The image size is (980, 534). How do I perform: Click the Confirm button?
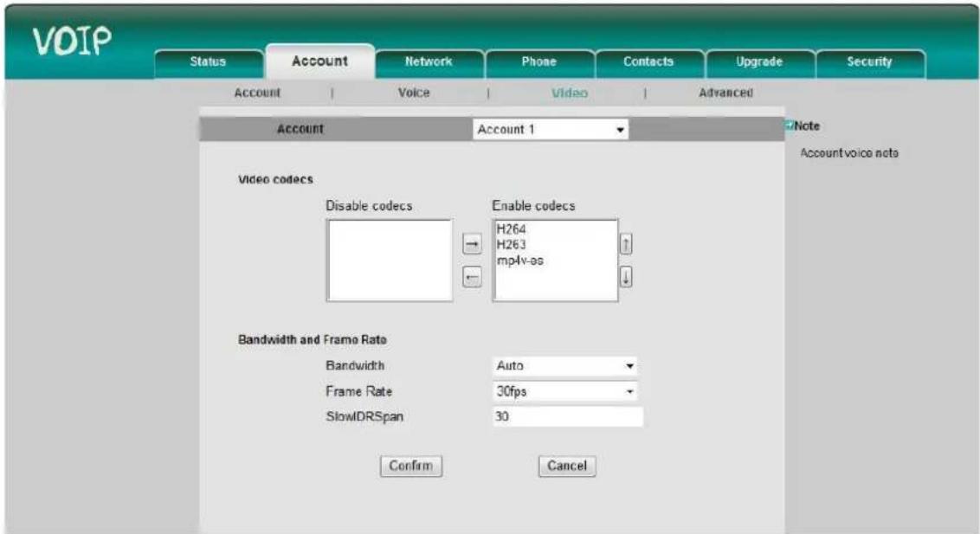(x=411, y=466)
